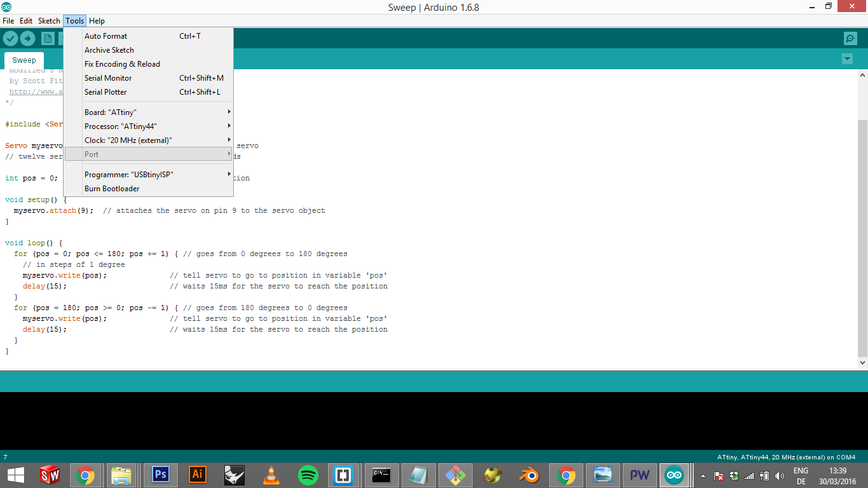Choose Burn Bootloader menu entry

pyautogui.click(x=149, y=189)
